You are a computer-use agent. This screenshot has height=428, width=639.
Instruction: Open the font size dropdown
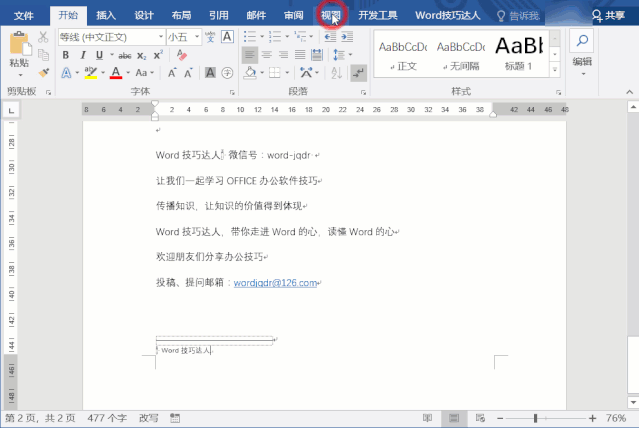tap(197, 37)
